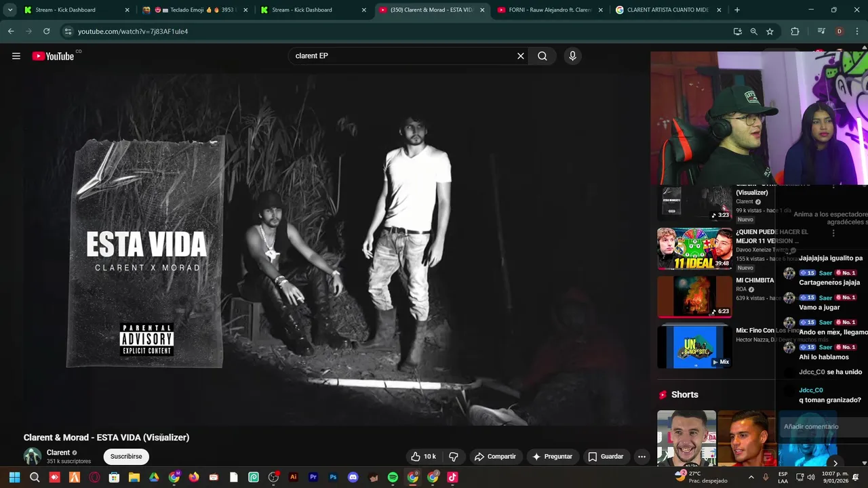This screenshot has width=868, height=488.
Task: Open media controls music icon in toolbar
Action: tap(821, 31)
